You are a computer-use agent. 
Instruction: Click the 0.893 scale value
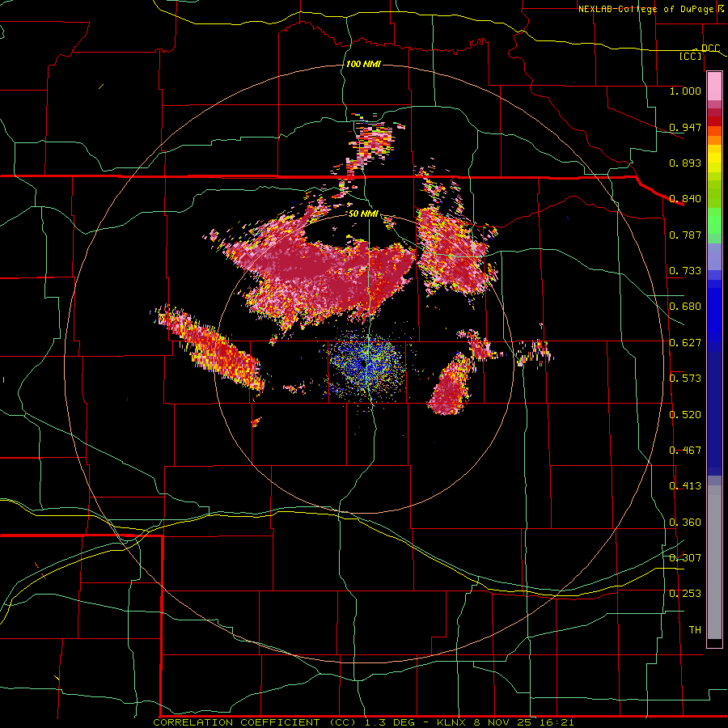point(685,163)
